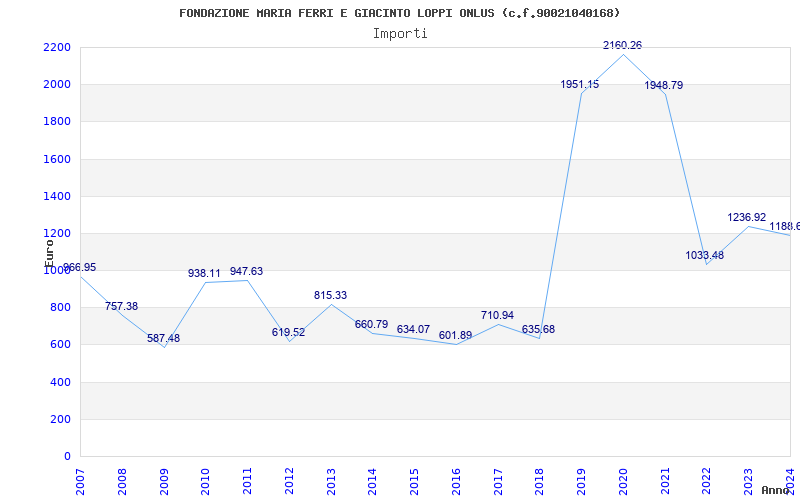Click the 2018 year axis label

tap(540, 481)
